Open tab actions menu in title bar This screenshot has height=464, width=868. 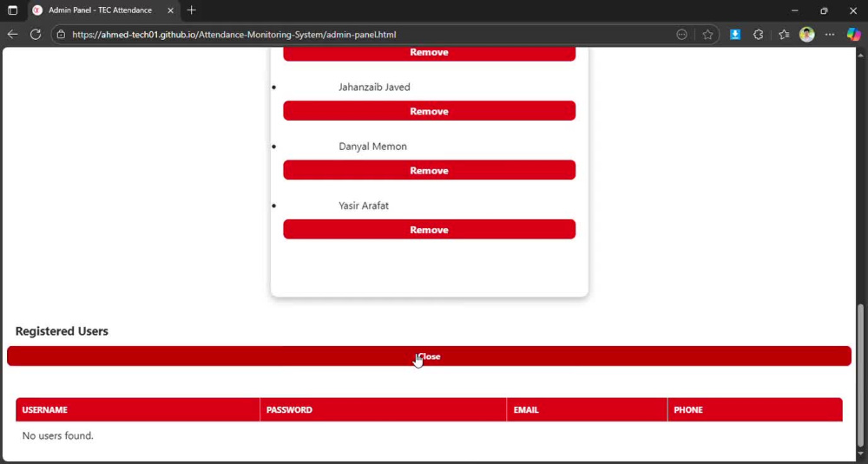[12, 10]
